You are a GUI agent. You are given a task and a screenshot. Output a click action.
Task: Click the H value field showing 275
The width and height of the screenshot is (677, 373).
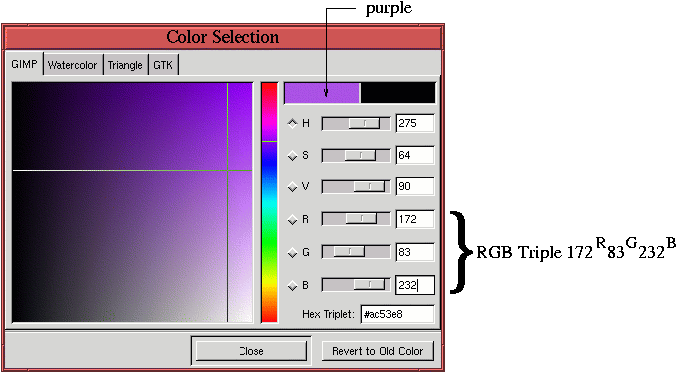click(415, 123)
